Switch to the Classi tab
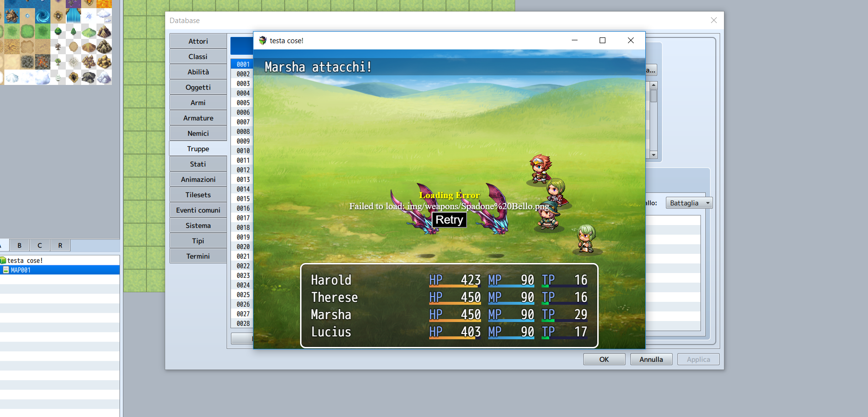Screen dimensions: 868x417 pos(198,57)
